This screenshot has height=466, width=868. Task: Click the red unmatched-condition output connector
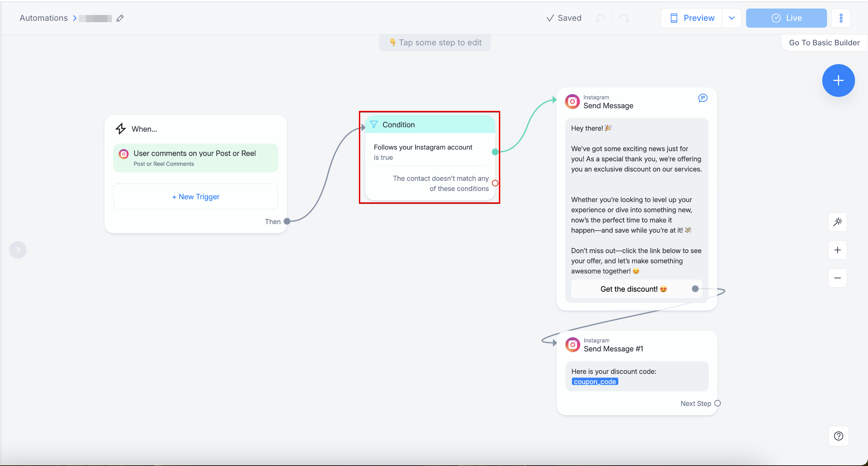[495, 183]
